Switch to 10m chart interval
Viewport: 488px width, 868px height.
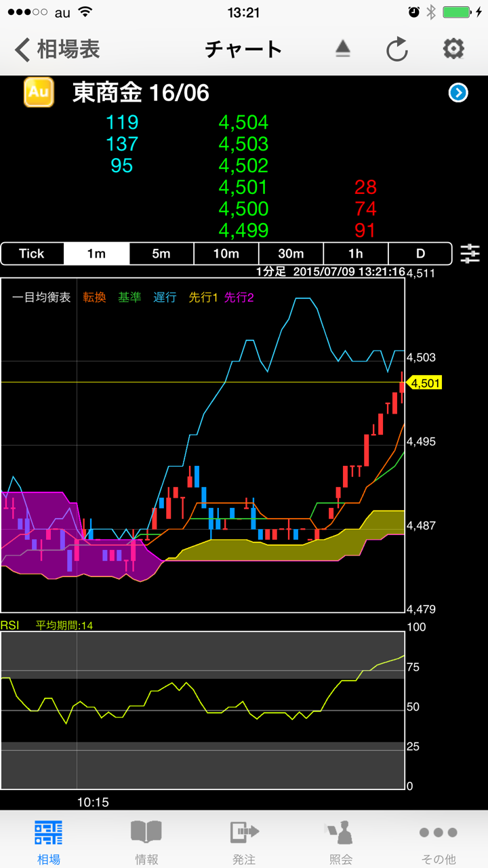tap(226, 254)
